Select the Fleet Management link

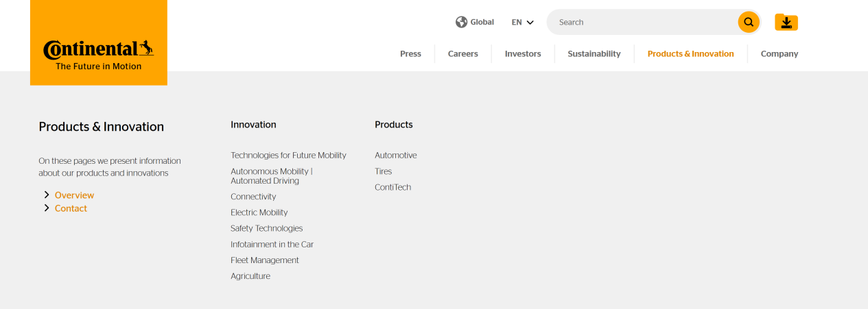click(x=265, y=260)
